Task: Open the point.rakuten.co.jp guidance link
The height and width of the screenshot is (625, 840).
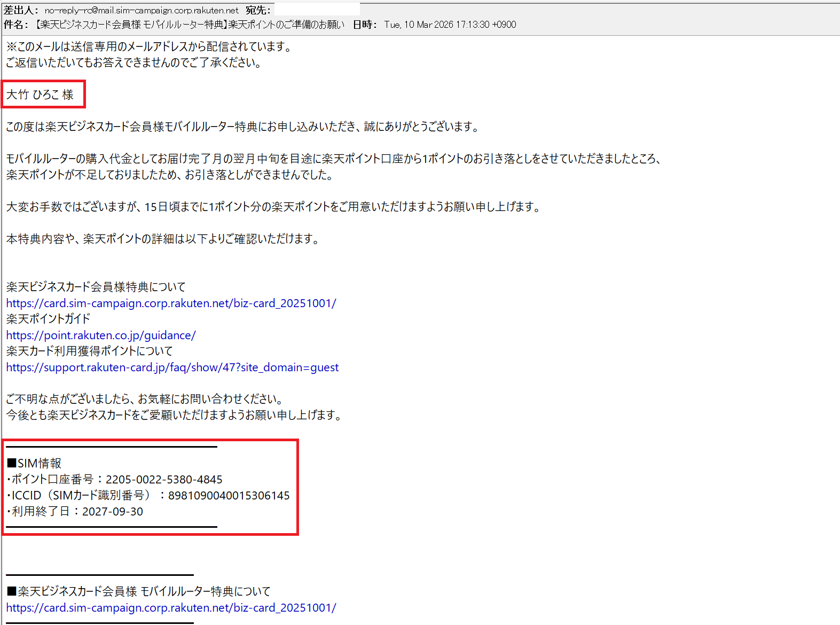Action: click(101, 335)
